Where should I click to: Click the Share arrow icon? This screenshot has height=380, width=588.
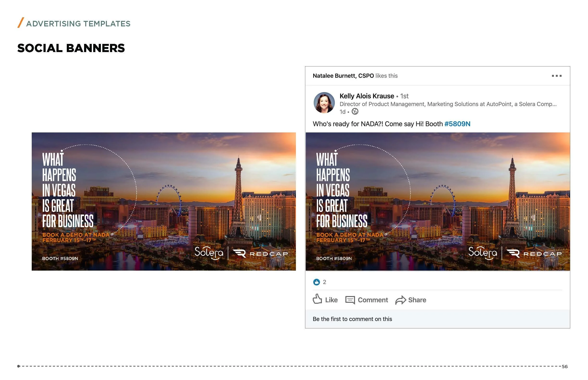click(x=400, y=300)
